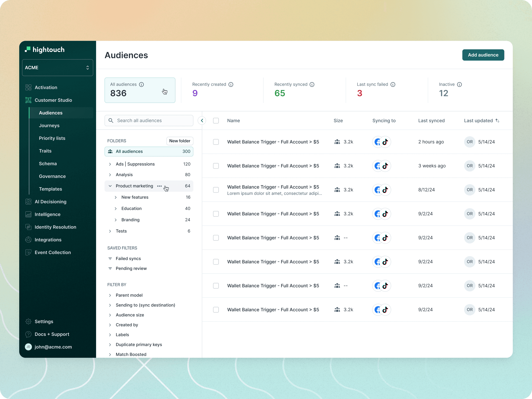
Task: Open the Governance menu item
Action: (x=52, y=176)
